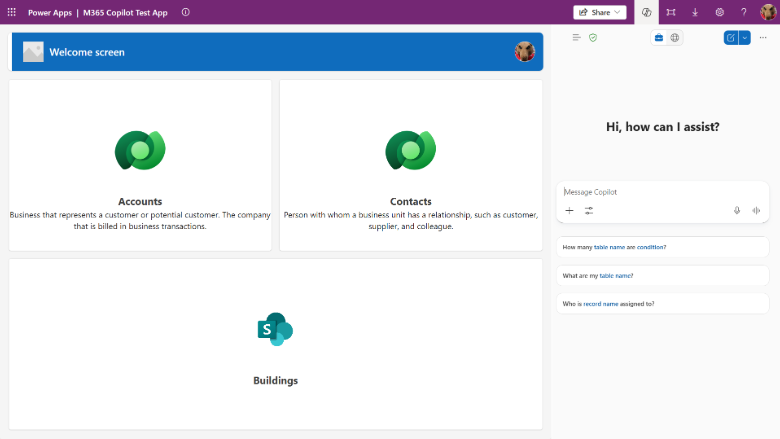The image size is (780, 439).
Task: Click the fit-to-screen icon in header
Action: [x=671, y=12]
